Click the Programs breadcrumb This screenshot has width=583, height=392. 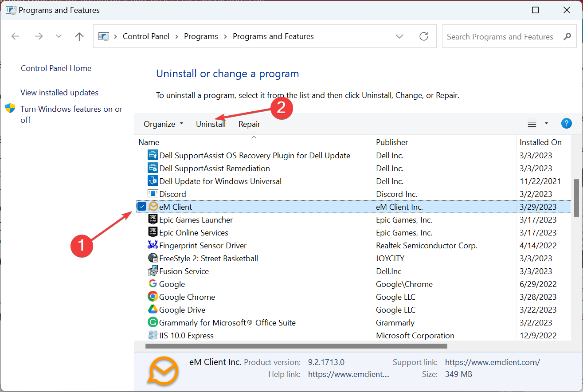(201, 36)
